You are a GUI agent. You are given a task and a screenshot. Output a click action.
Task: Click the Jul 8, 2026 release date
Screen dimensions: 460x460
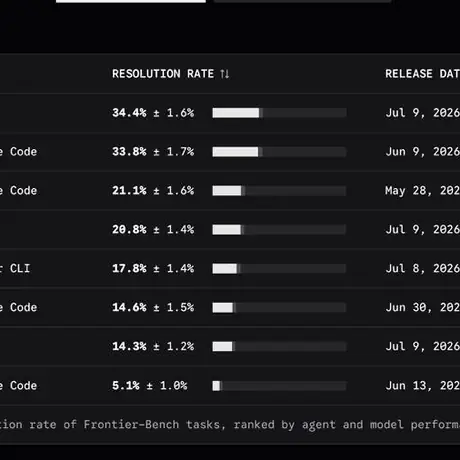423,268
